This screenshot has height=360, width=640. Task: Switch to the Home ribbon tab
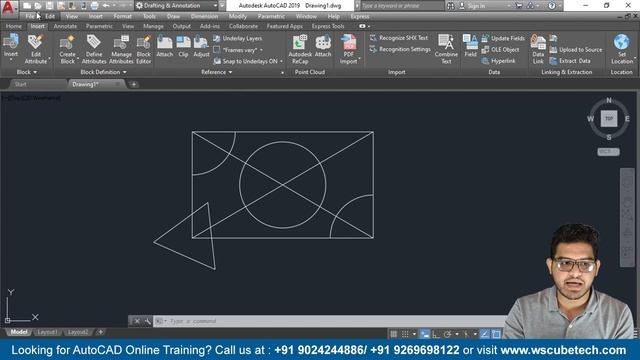point(13,26)
